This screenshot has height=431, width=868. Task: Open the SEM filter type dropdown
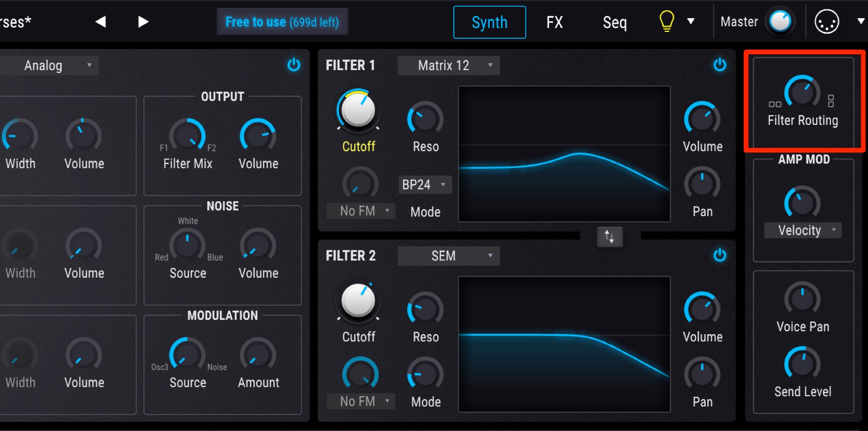[449, 256]
